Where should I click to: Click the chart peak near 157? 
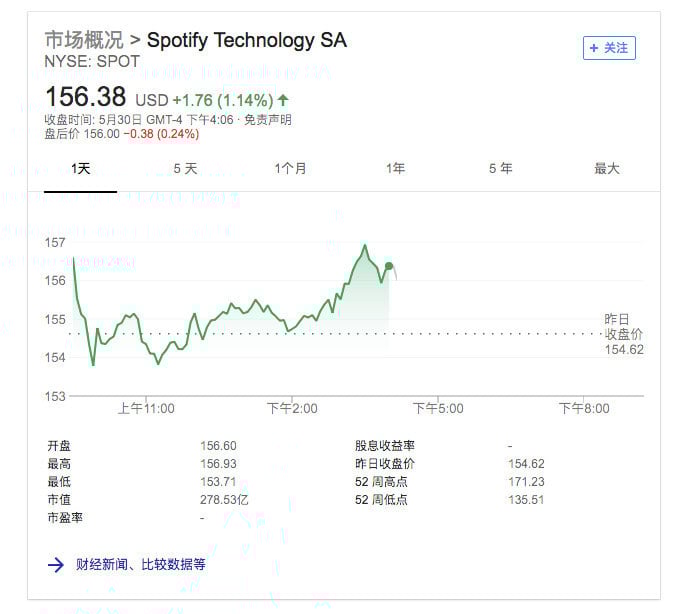click(365, 245)
